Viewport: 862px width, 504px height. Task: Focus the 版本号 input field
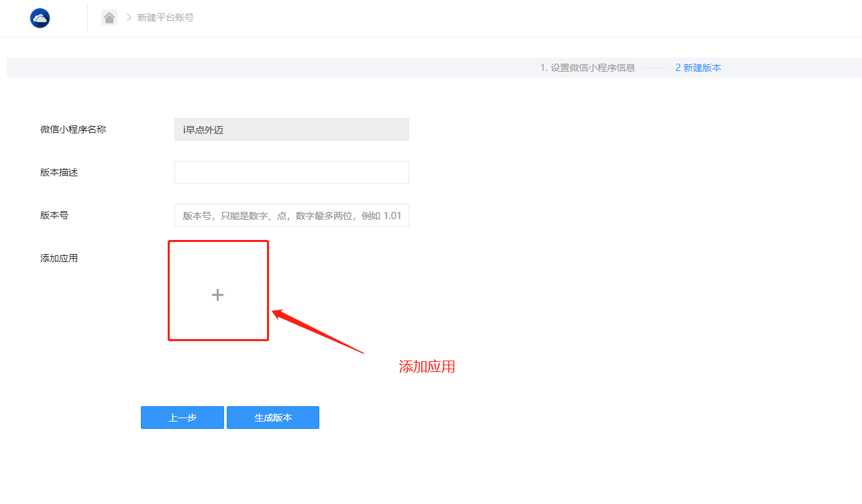(x=292, y=215)
